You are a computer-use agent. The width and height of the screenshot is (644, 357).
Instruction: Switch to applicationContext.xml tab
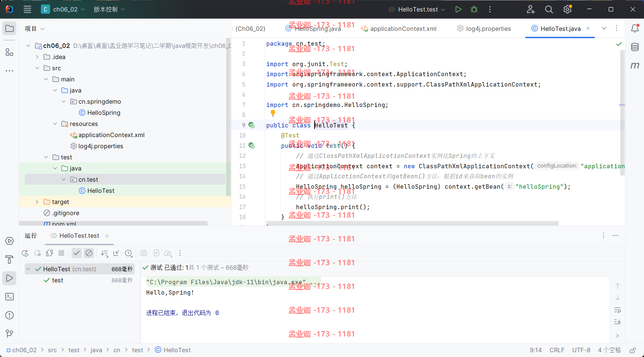(x=399, y=29)
